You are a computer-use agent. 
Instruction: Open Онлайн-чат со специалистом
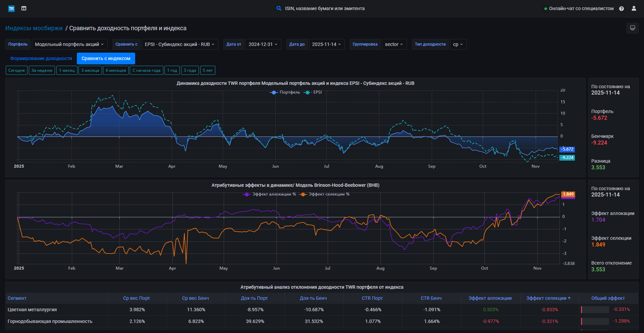(x=581, y=8)
